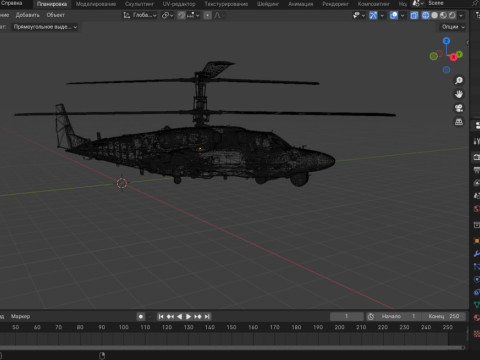
Task: Select Material Preview shading mode
Action: coord(443,15)
